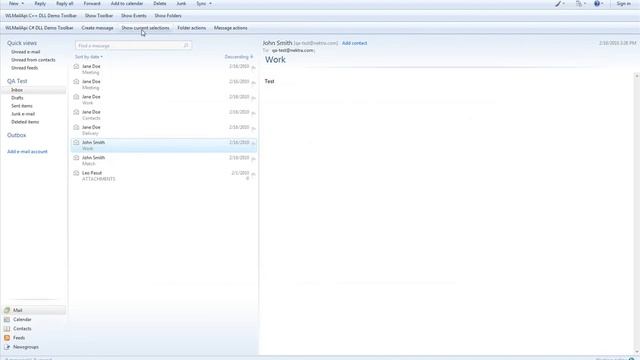Viewport: 640px width, 360px height.
Task: Click envelope icon of John Smith Match message
Action: (x=76, y=158)
